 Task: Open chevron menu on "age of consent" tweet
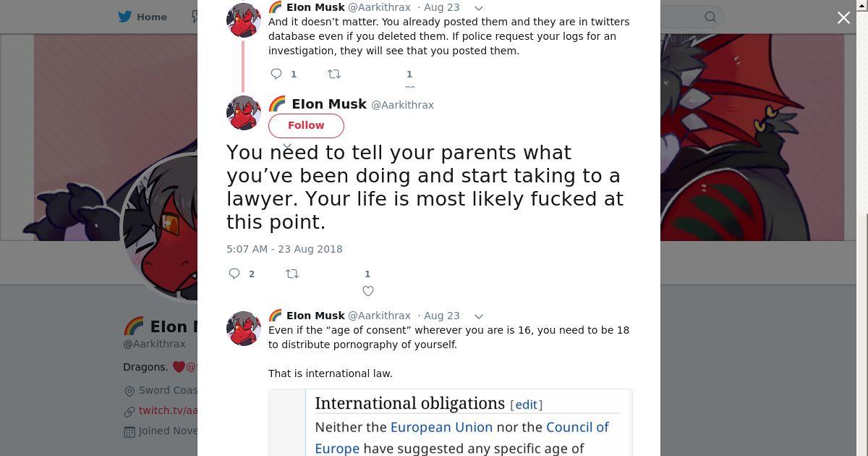point(478,316)
